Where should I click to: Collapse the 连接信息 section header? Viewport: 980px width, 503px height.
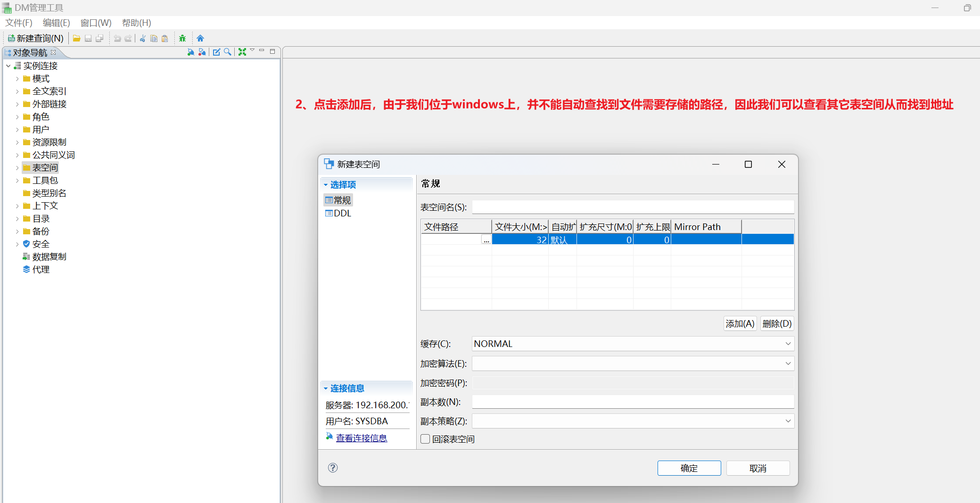(x=346, y=388)
